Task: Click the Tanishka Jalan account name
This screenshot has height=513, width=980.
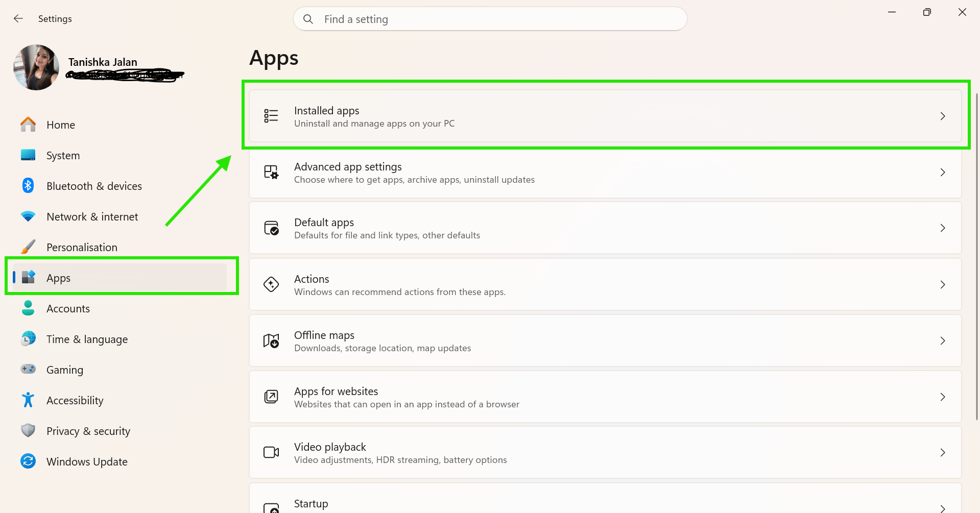Action: [103, 62]
